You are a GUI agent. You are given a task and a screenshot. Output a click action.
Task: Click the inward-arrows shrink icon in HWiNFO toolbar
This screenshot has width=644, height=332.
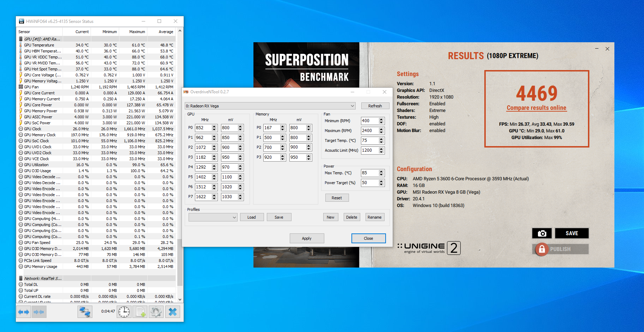39,312
